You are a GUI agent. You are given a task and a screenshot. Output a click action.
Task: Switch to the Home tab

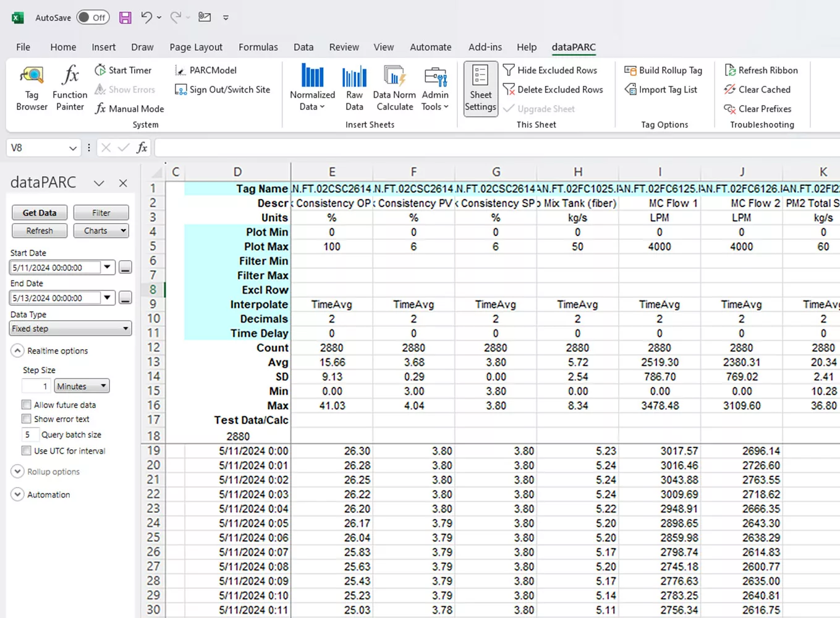(x=63, y=47)
